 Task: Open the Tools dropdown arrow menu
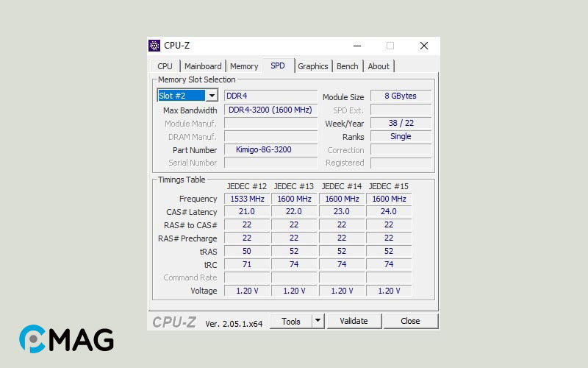pyautogui.click(x=318, y=321)
